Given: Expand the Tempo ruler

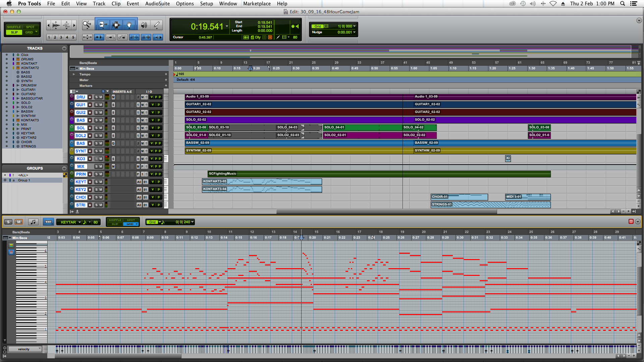Looking at the screenshot, I should click(x=74, y=74).
